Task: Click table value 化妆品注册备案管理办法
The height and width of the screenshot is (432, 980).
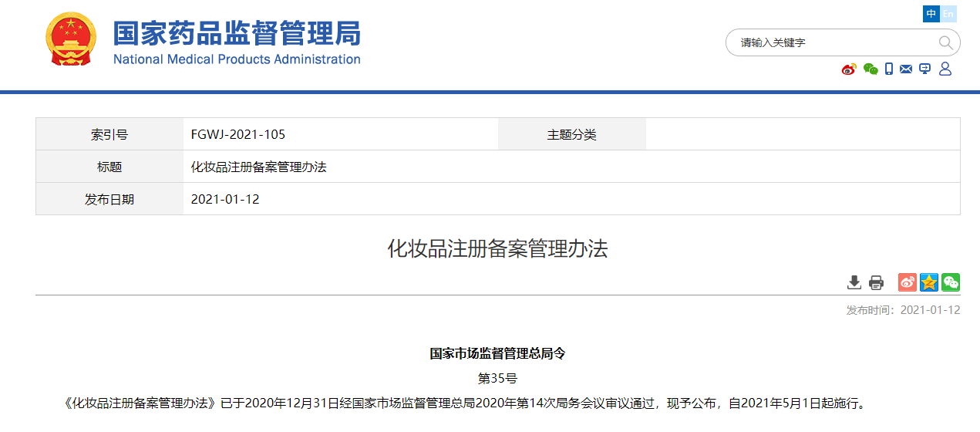Action: pos(259,167)
